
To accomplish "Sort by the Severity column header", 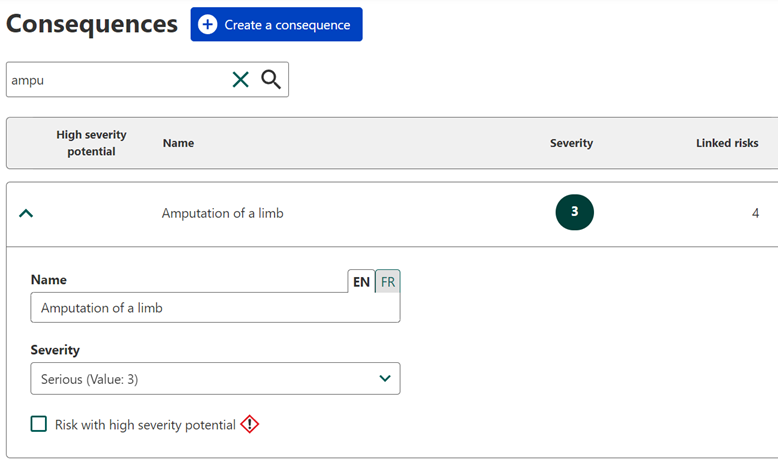I will (x=571, y=143).
